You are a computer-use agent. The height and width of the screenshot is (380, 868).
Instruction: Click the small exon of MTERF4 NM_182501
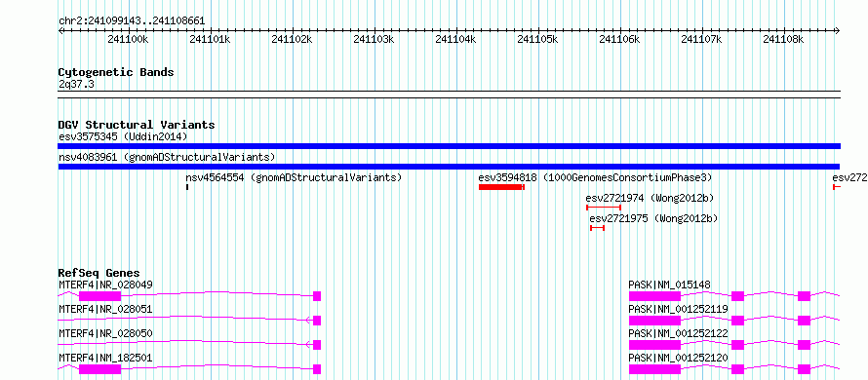(317, 369)
